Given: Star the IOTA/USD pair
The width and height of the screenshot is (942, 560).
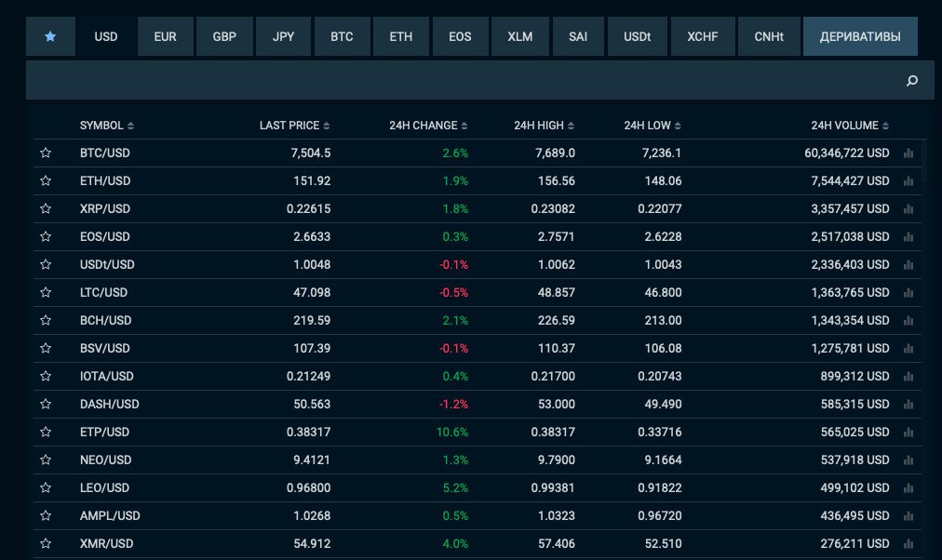Looking at the screenshot, I should click(x=46, y=376).
